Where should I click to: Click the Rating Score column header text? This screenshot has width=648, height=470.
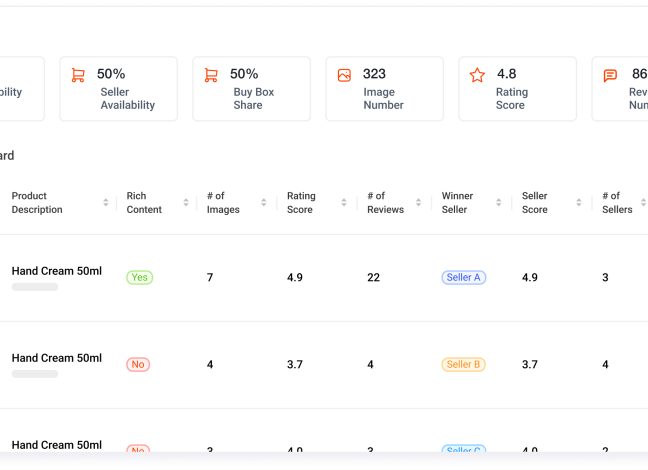click(x=301, y=203)
